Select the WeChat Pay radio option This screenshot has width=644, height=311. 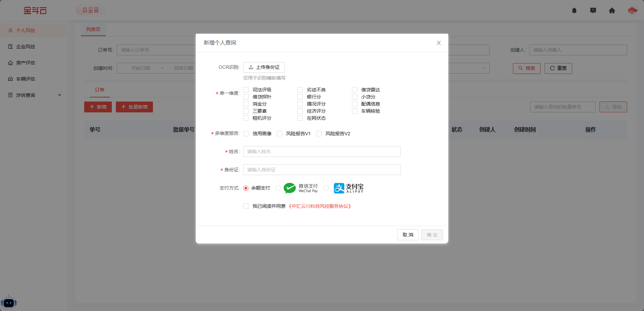278,188
